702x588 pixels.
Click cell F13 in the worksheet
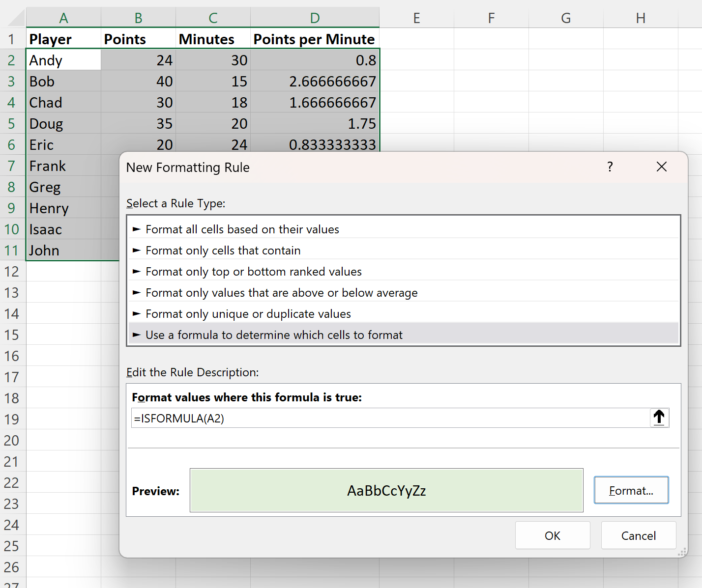(x=491, y=292)
